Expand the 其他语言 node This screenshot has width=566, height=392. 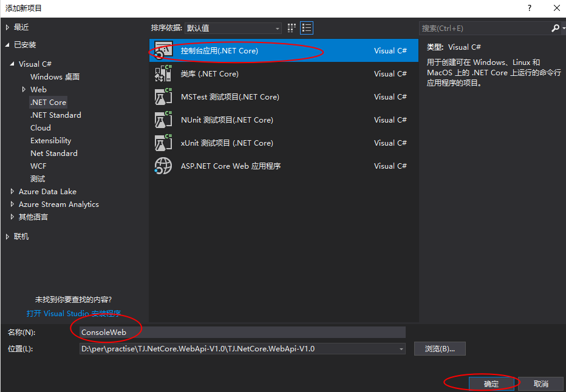pyautogui.click(x=12, y=217)
